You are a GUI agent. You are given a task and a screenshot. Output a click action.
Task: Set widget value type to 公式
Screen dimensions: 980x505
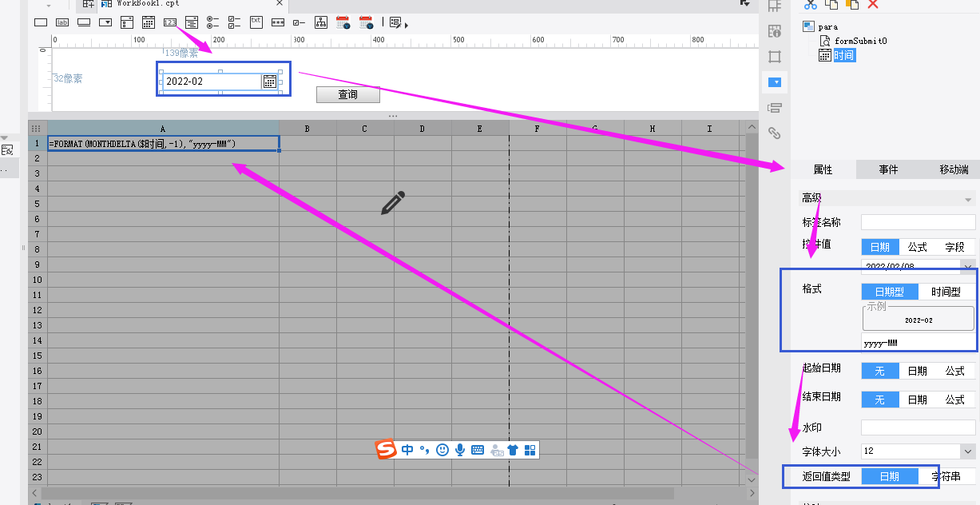(x=918, y=248)
